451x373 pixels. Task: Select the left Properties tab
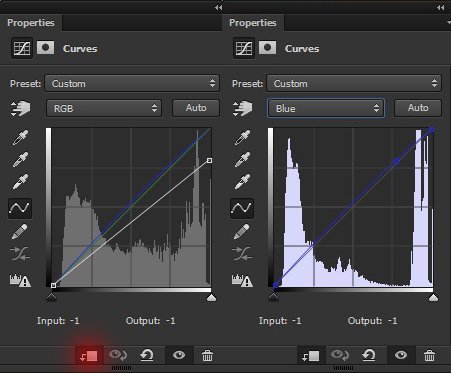coord(31,23)
